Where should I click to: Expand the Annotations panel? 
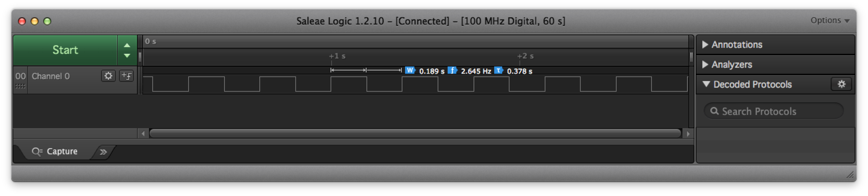[775, 44]
